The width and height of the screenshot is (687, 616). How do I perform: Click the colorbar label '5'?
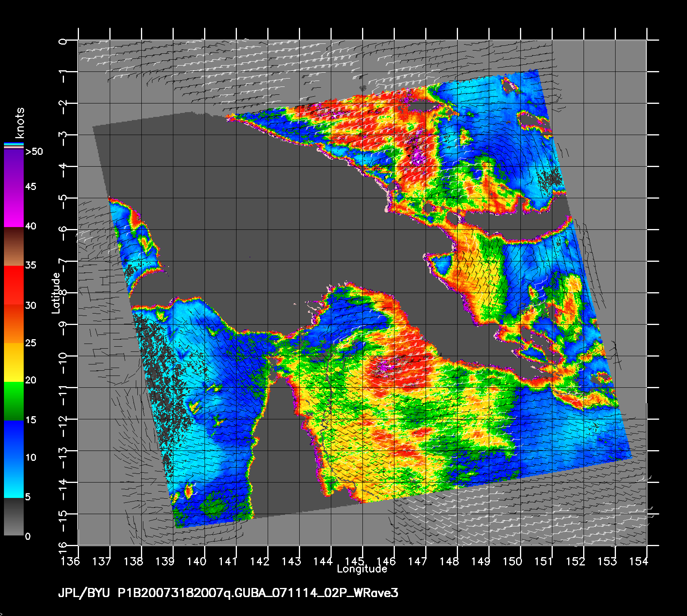click(x=28, y=497)
